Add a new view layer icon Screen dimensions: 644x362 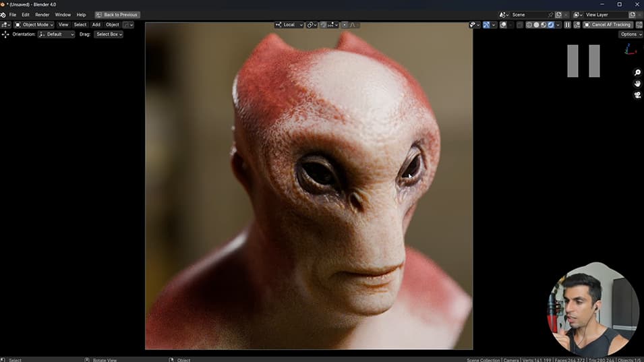632,15
